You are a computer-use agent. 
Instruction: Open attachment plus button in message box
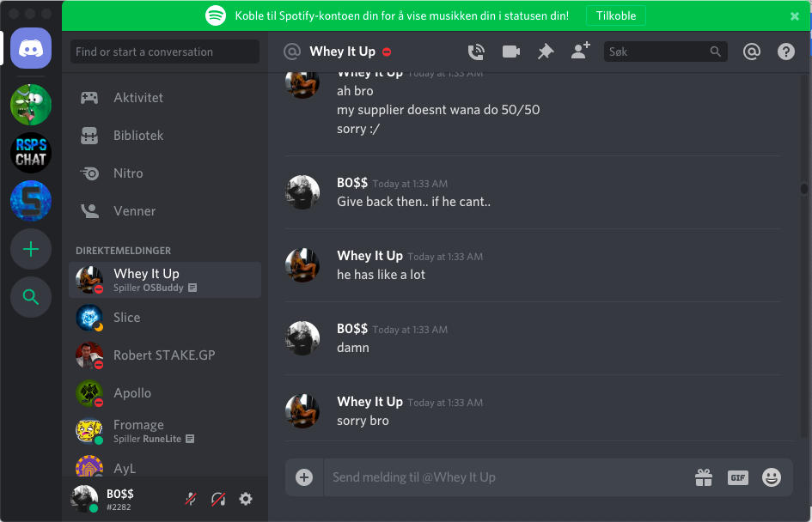304,477
